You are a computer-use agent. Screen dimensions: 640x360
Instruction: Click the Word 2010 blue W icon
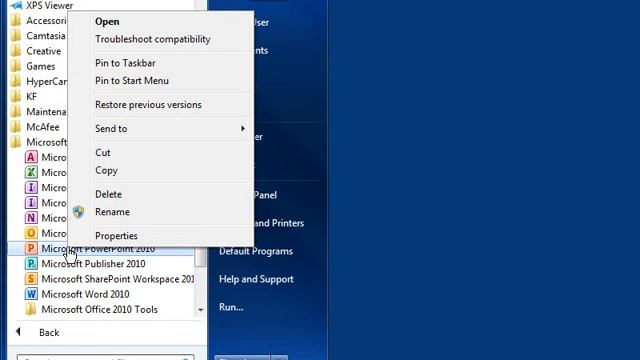pyautogui.click(x=31, y=294)
